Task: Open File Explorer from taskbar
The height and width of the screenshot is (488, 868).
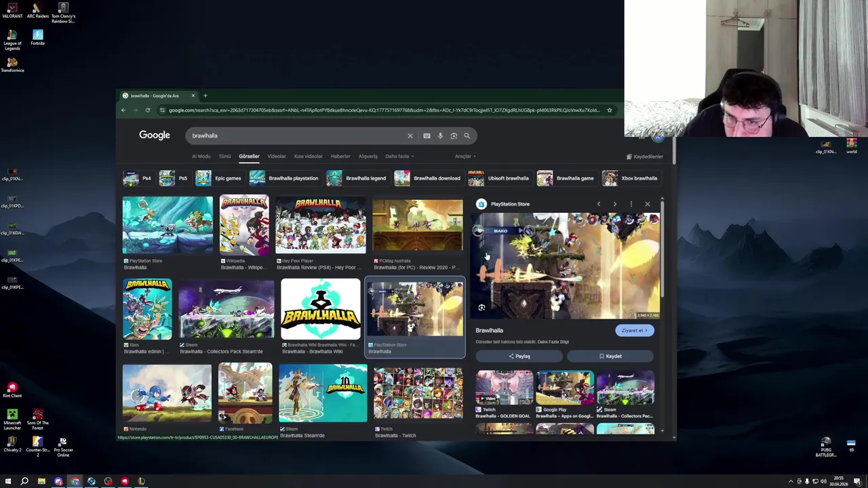Action: pos(41,481)
